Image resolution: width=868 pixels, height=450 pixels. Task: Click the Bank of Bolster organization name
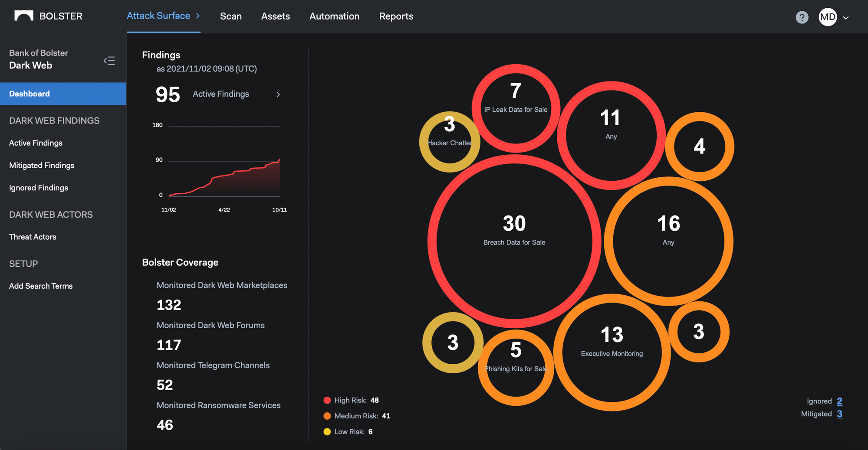(39, 53)
